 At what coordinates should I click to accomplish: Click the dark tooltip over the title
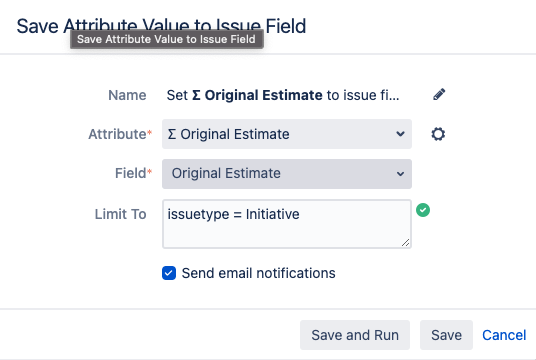point(167,39)
